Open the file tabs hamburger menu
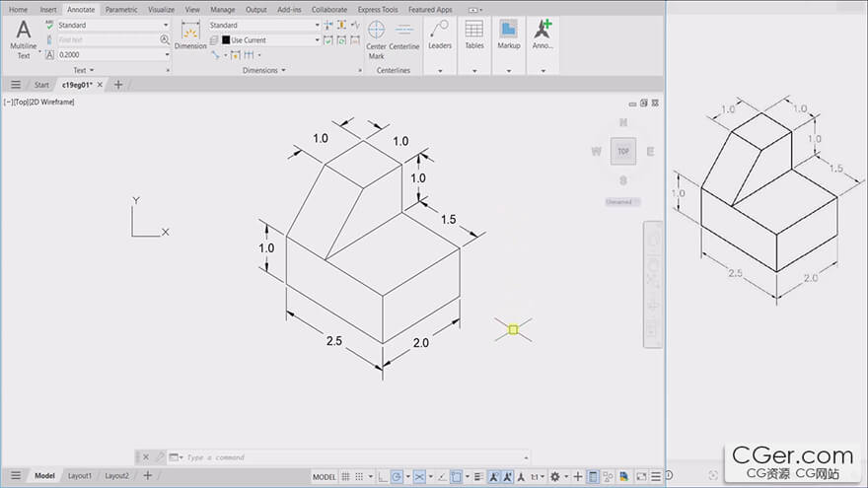 16,85
